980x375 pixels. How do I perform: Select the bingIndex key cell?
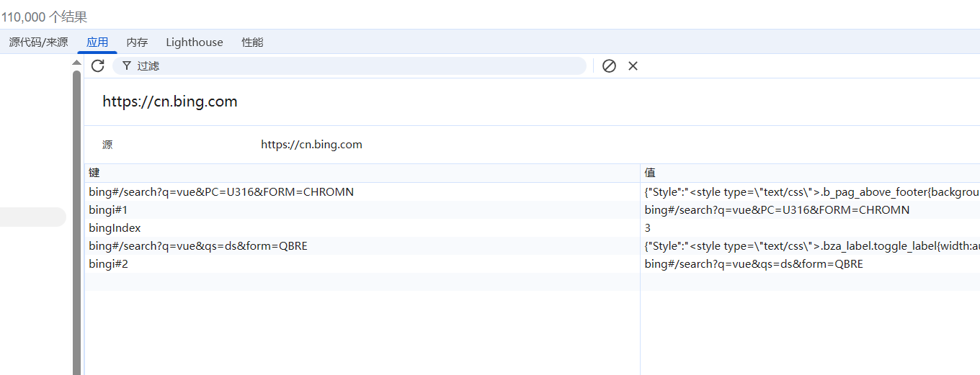click(x=362, y=228)
